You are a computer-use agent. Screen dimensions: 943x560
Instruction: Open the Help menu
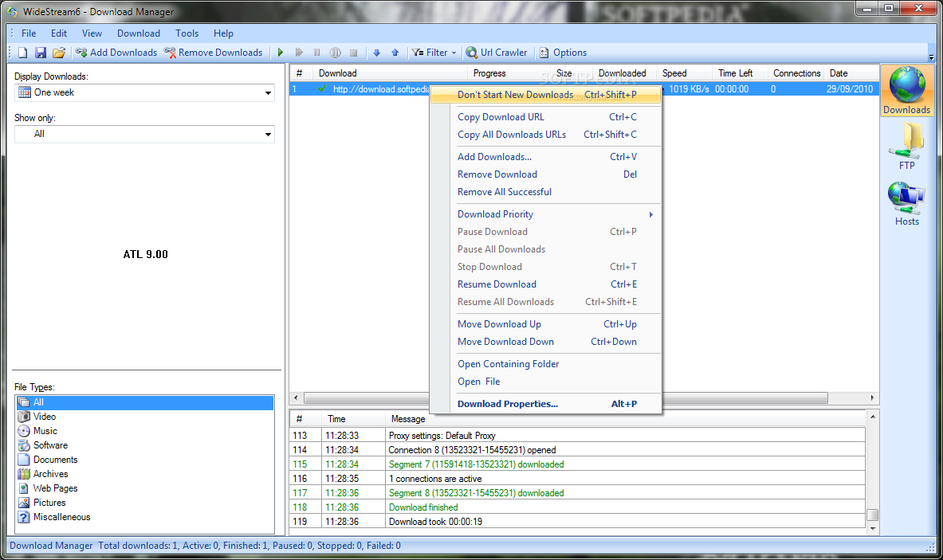pos(223,33)
